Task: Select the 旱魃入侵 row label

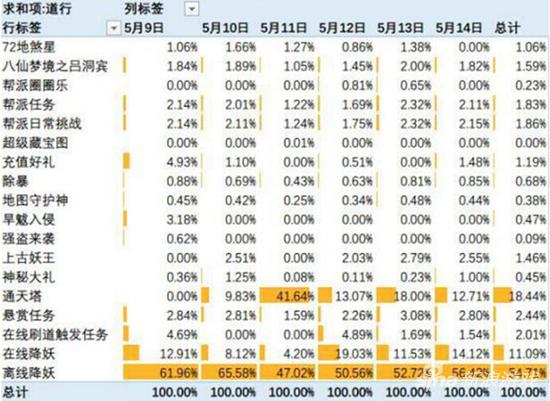Action: pyautogui.click(x=29, y=220)
